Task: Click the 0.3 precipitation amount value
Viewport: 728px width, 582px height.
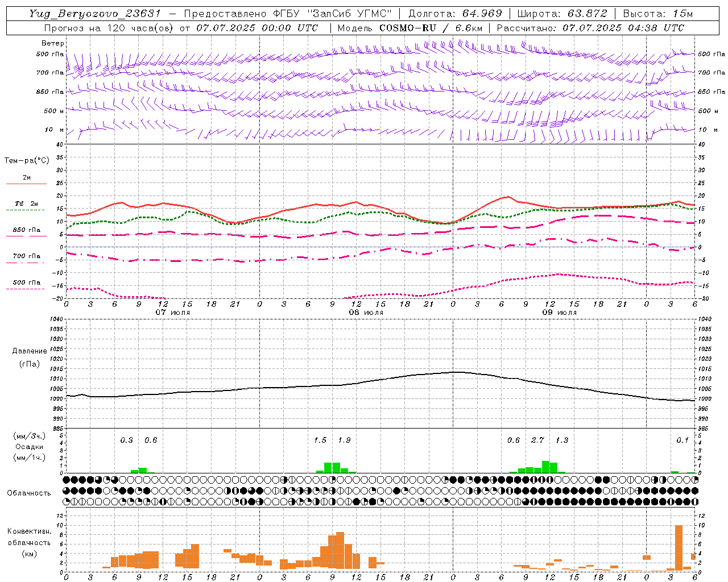Action: [126, 440]
